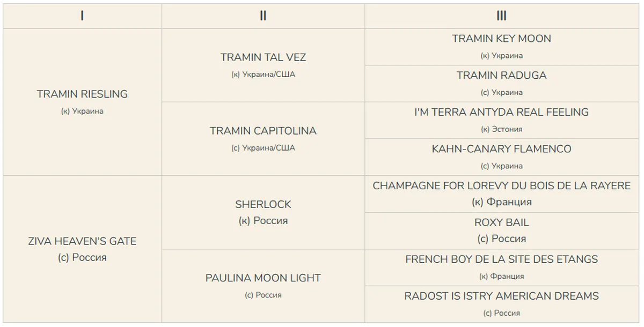Click the Эстония country label
The width and height of the screenshot is (644, 327).
click(x=507, y=129)
